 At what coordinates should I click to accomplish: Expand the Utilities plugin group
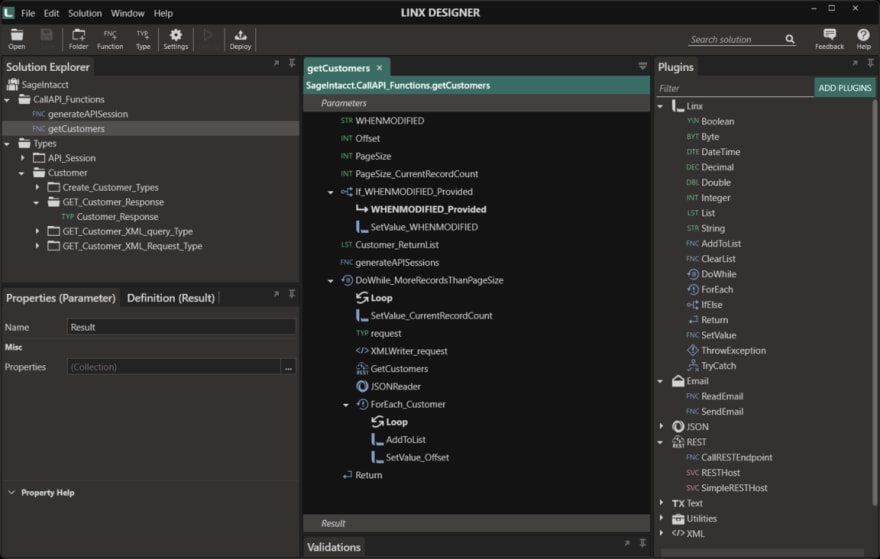pyautogui.click(x=661, y=518)
